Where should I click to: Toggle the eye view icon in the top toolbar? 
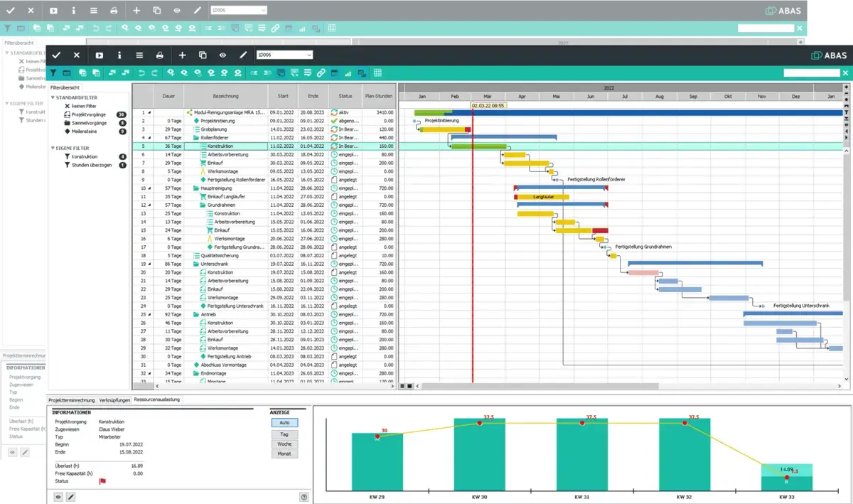[223, 55]
